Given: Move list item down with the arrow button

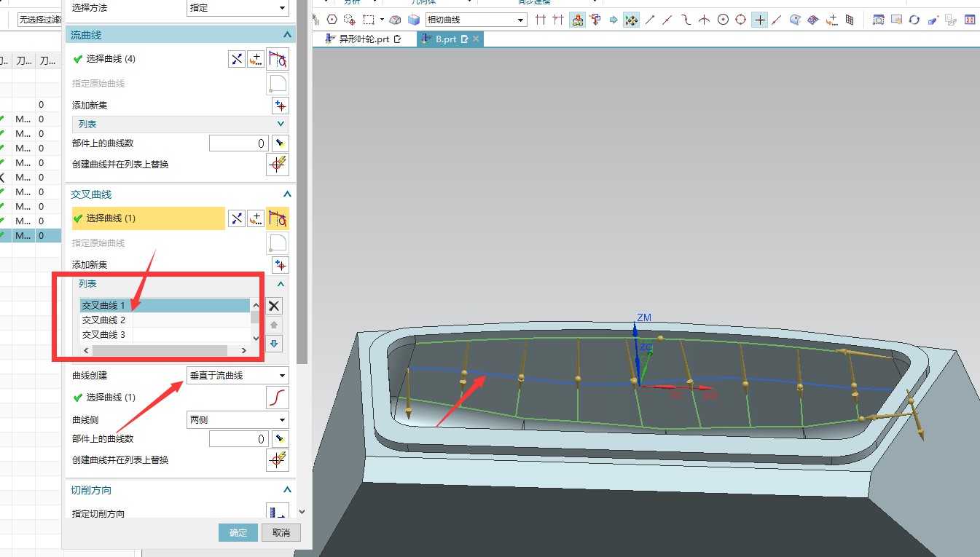Looking at the screenshot, I should (274, 344).
